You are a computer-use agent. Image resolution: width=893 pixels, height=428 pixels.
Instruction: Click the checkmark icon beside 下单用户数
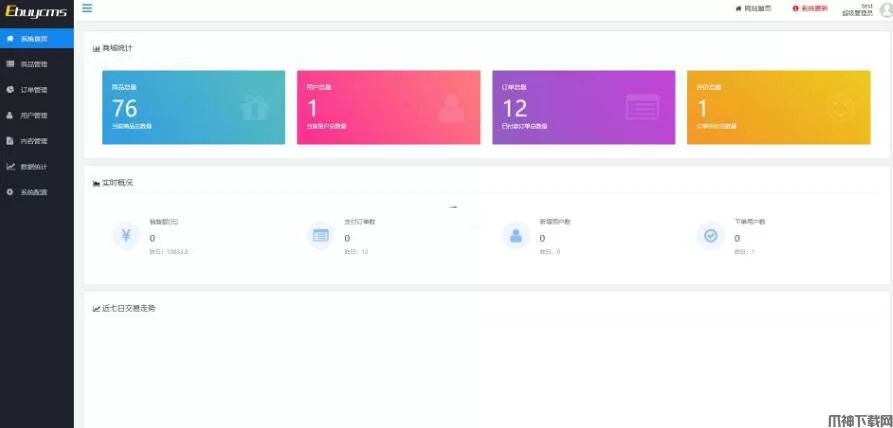[711, 236]
